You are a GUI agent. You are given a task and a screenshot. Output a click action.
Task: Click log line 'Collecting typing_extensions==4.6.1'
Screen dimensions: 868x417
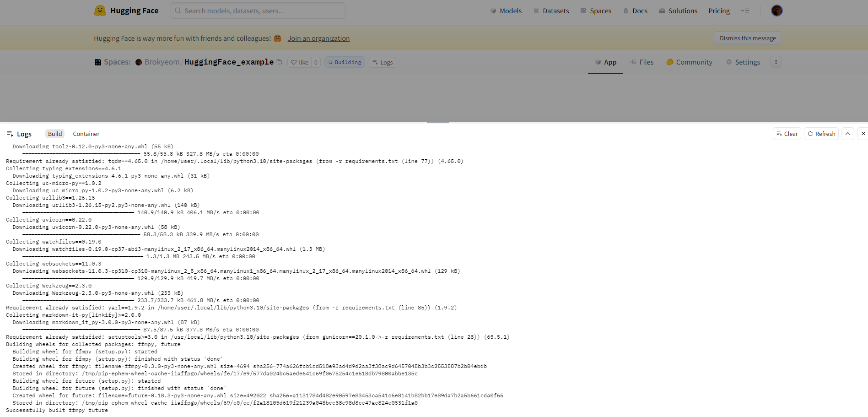(x=64, y=168)
